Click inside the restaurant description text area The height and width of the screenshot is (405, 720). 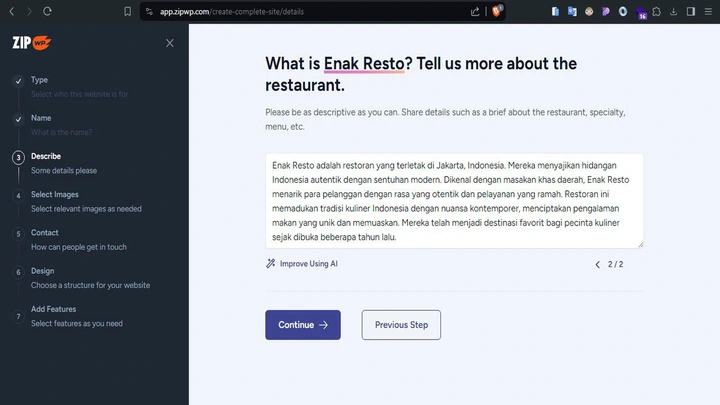(454, 201)
